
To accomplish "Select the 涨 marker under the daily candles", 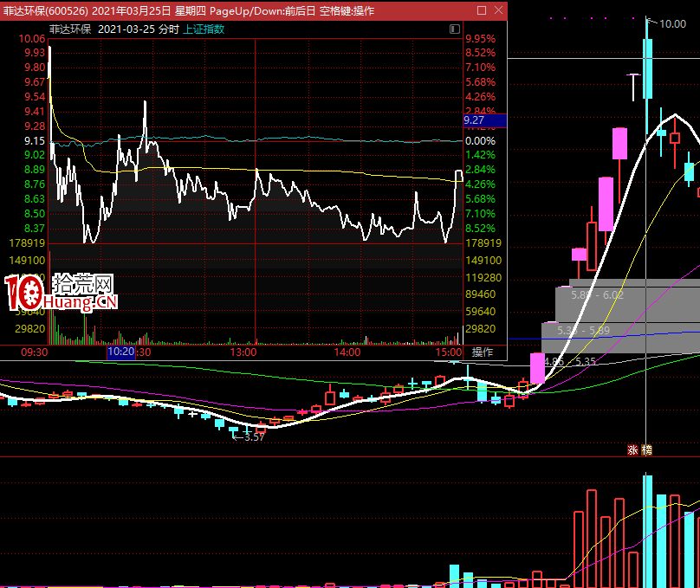I will click(632, 450).
